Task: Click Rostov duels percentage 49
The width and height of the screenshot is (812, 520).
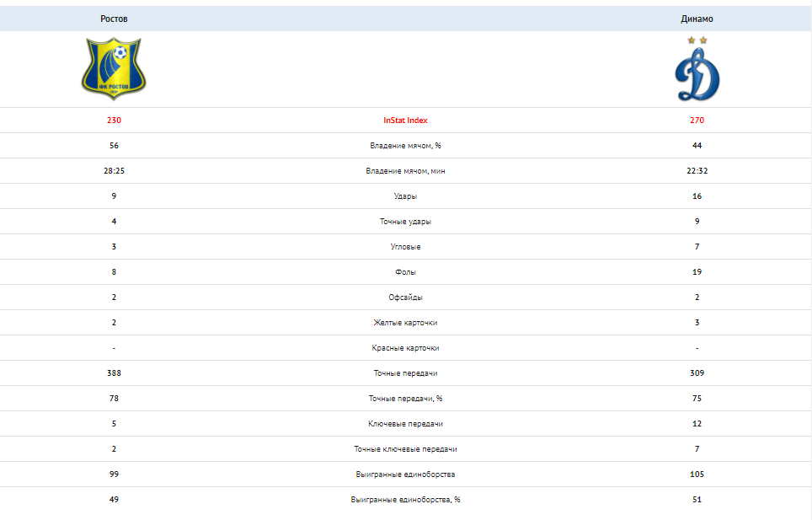Action: (114, 501)
